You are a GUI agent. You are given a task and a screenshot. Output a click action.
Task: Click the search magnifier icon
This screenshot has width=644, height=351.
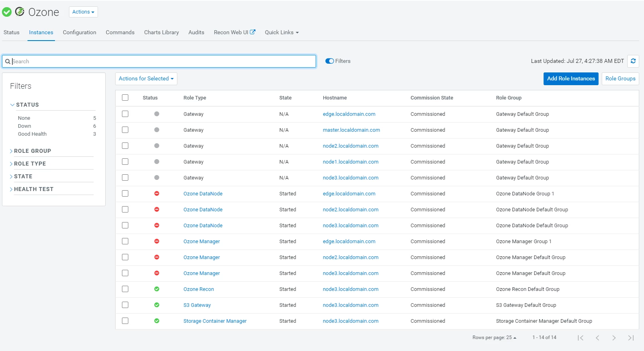click(8, 61)
